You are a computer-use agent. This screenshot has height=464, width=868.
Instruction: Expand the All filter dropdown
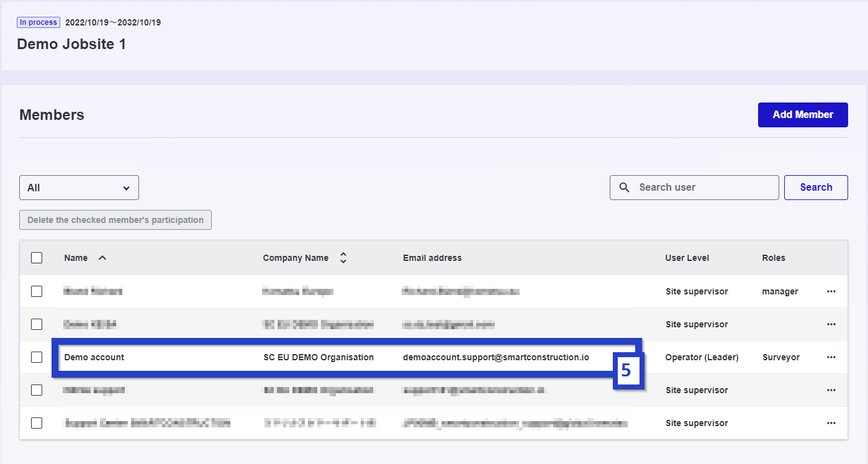click(x=79, y=188)
